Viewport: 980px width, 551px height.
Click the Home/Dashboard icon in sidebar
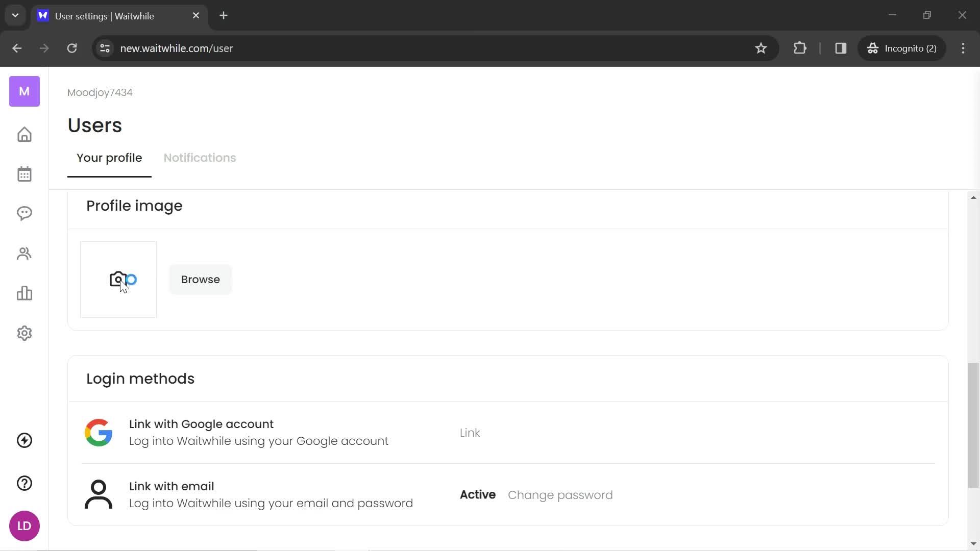(x=24, y=134)
